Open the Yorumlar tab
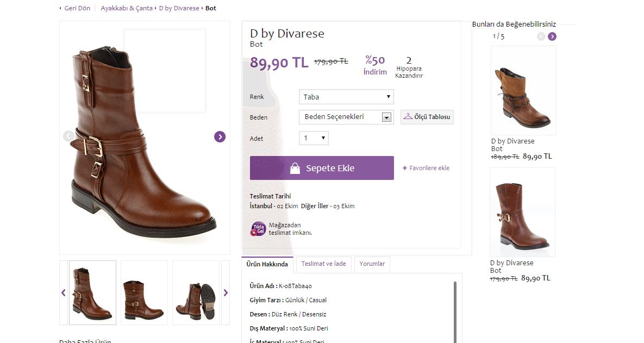The image size is (644, 343). pyautogui.click(x=372, y=264)
